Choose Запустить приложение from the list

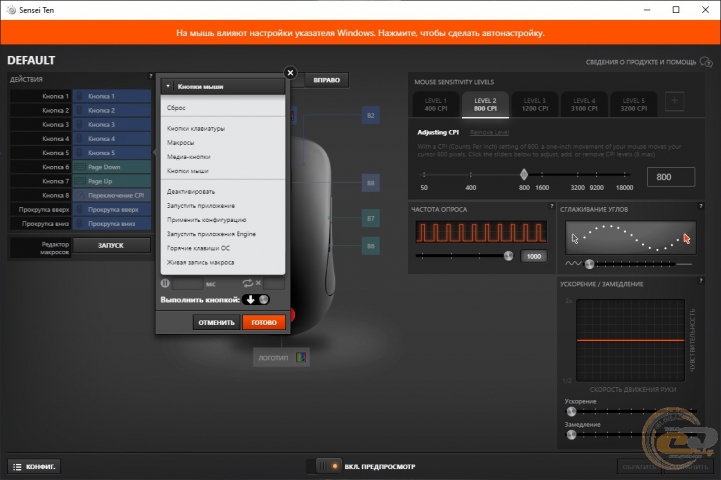point(223,206)
